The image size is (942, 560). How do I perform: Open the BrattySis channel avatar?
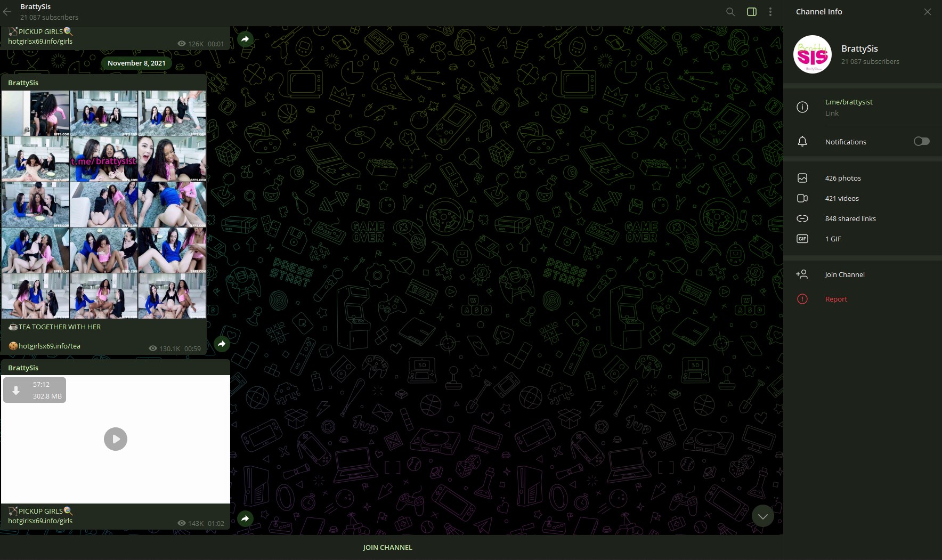(x=812, y=54)
